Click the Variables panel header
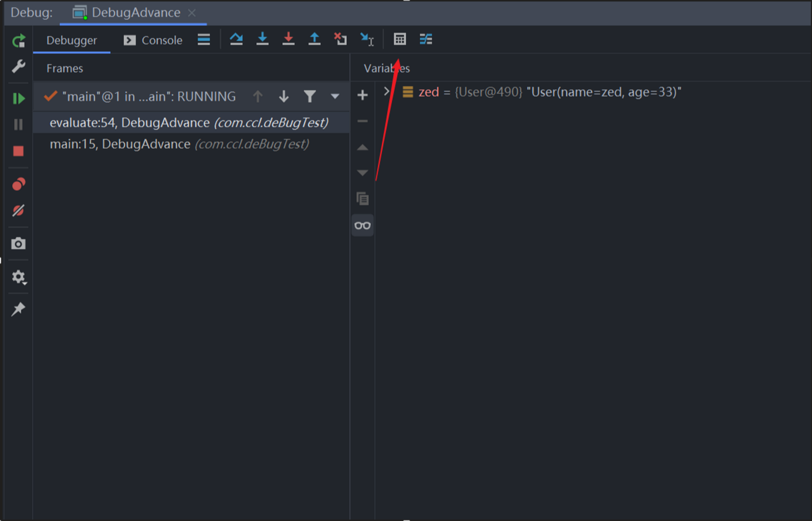This screenshot has width=812, height=521. pos(387,68)
